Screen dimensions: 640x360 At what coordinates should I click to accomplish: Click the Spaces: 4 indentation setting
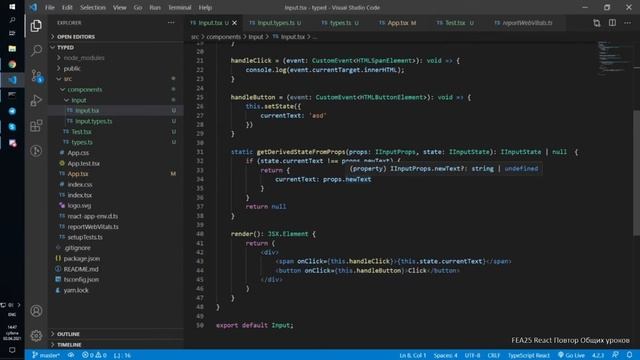point(445,355)
